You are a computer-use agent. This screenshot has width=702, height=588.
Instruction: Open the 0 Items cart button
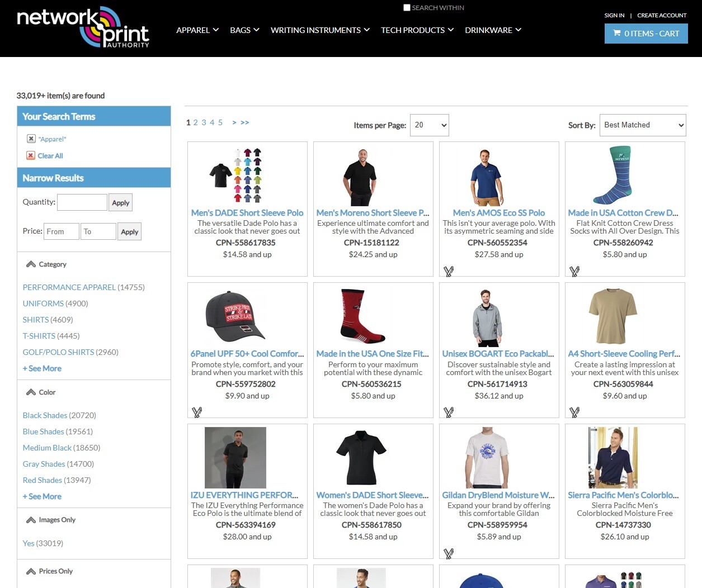[646, 34]
